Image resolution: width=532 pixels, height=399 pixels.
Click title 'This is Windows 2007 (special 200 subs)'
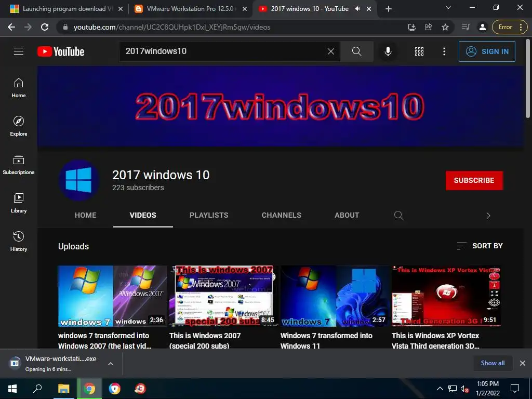pyautogui.click(x=205, y=340)
